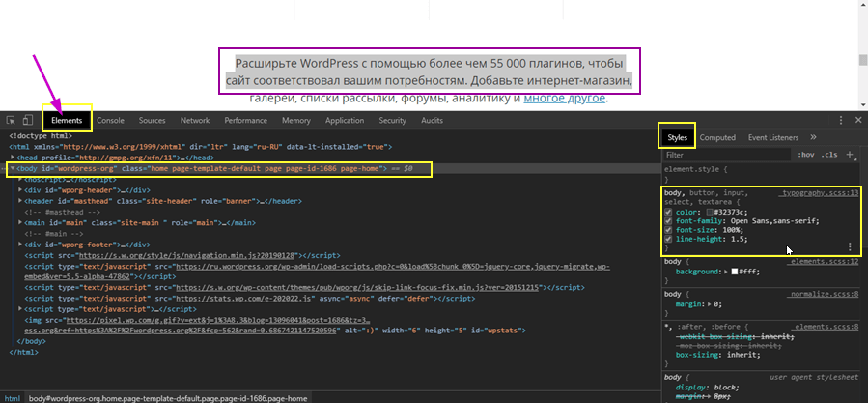Image resolution: width=868 pixels, height=403 pixels.
Task: Open DevTools three-dot customize menu
Action: tap(841, 120)
